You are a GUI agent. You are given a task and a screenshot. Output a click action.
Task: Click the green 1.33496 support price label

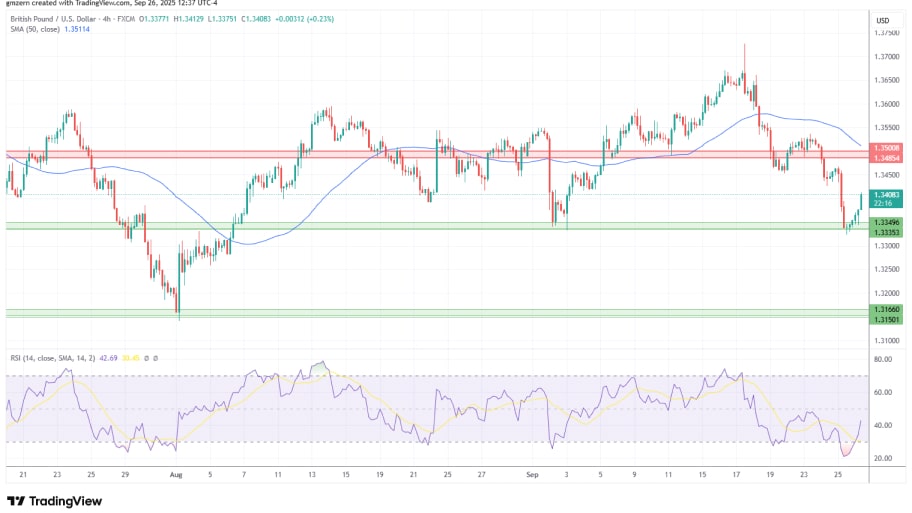[886, 221]
